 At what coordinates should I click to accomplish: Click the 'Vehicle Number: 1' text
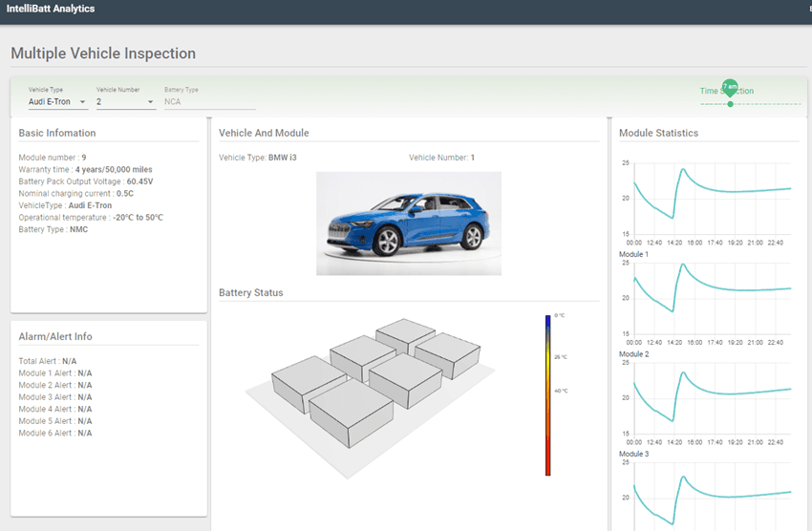point(441,158)
